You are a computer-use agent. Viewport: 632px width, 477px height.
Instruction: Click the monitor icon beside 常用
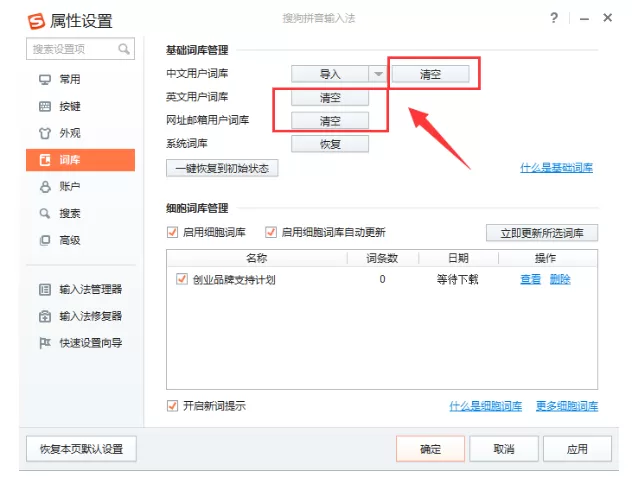(x=45, y=79)
